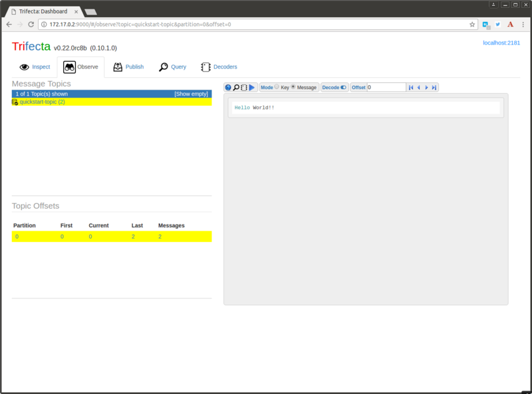Click the decoder chip icon in message toolbar
The image size is (532, 394).
click(x=244, y=88)
